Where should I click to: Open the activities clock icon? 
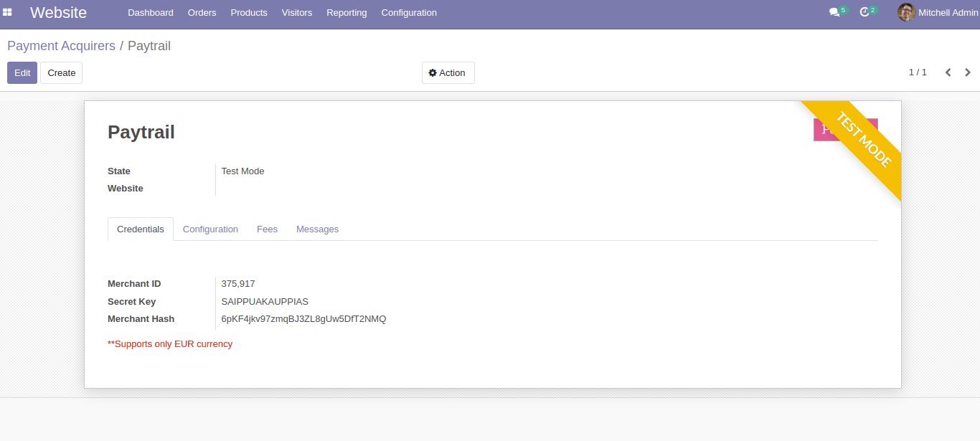coord(864,12)
